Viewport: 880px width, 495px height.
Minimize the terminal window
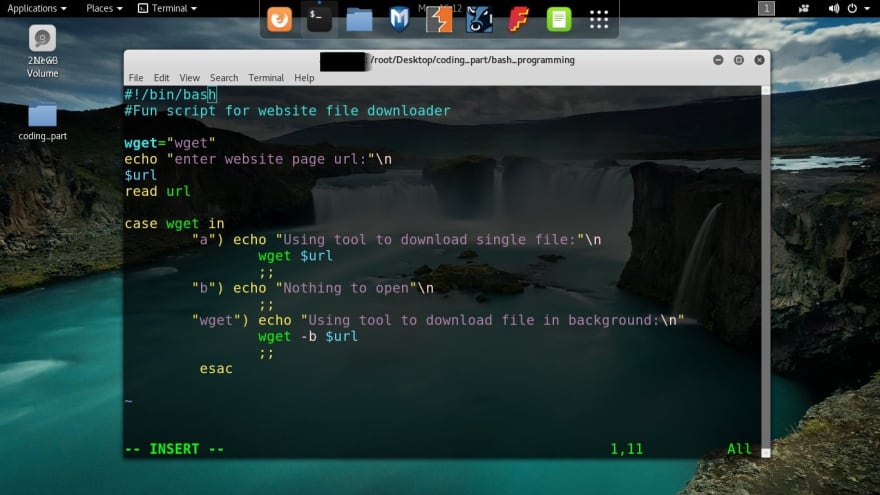click(x=718, y=60)
